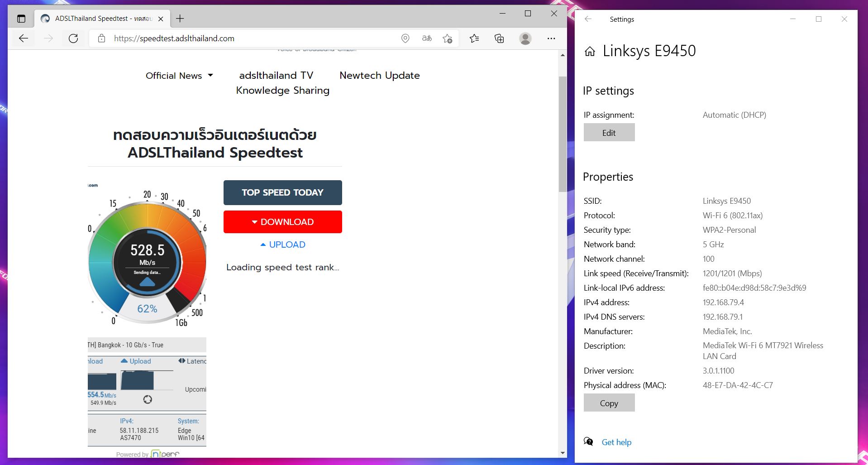Screen dimensions: 868x465
Task: Click the red DOWNLOAD button
Action: 283,222
